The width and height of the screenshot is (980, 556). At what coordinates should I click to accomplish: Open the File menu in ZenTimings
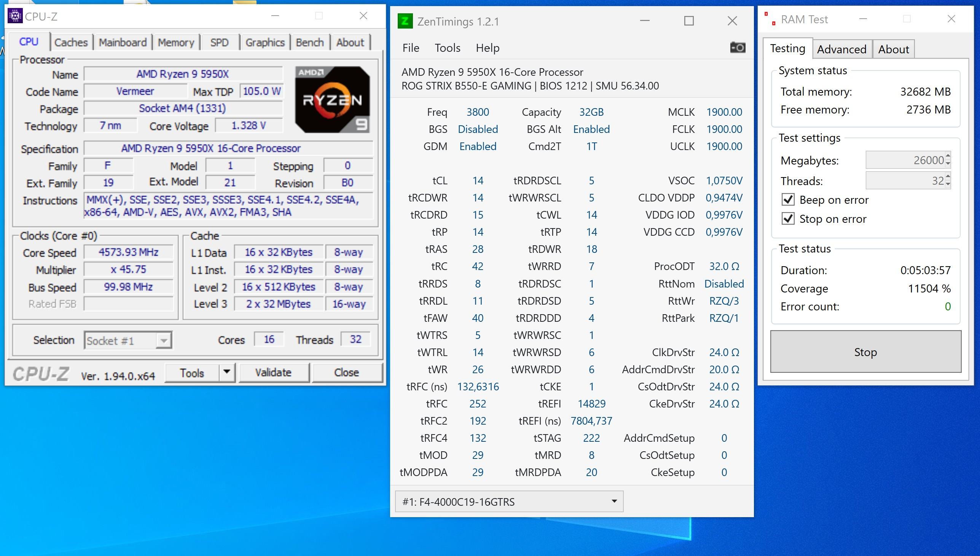click(x=411, y=48)
